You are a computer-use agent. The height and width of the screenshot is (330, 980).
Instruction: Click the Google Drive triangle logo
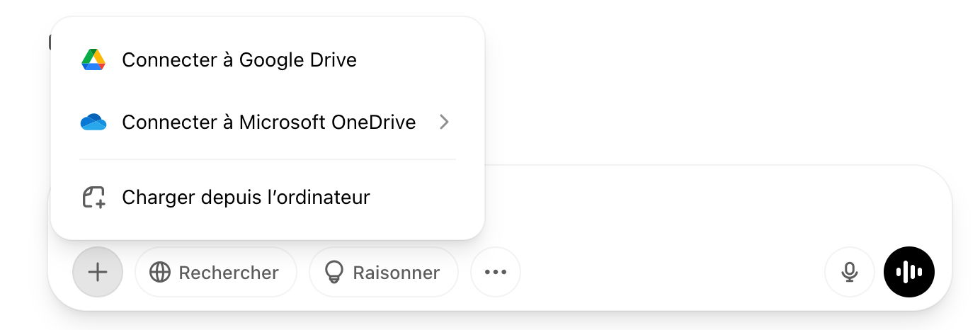[93, 60]
